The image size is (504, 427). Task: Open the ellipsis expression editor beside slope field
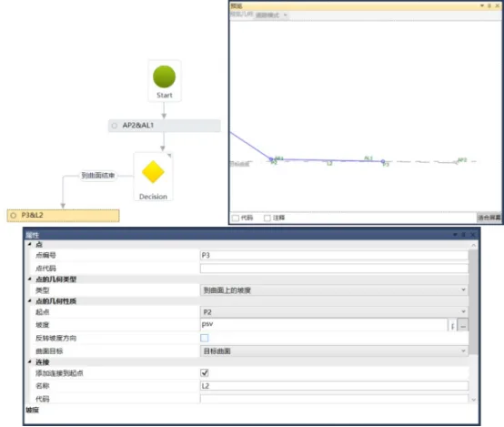click(x=463, y=325)
